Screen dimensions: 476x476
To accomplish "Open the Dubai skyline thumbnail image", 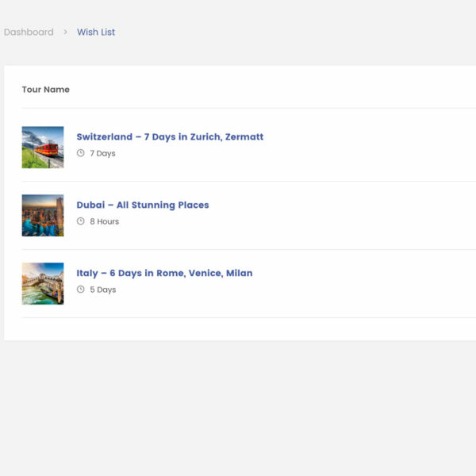I will tap(43, 216).
